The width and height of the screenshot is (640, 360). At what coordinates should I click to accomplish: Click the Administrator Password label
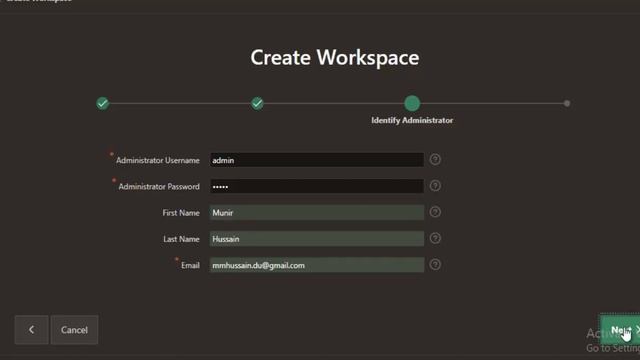pyautogui.click(x=159, y=187)
